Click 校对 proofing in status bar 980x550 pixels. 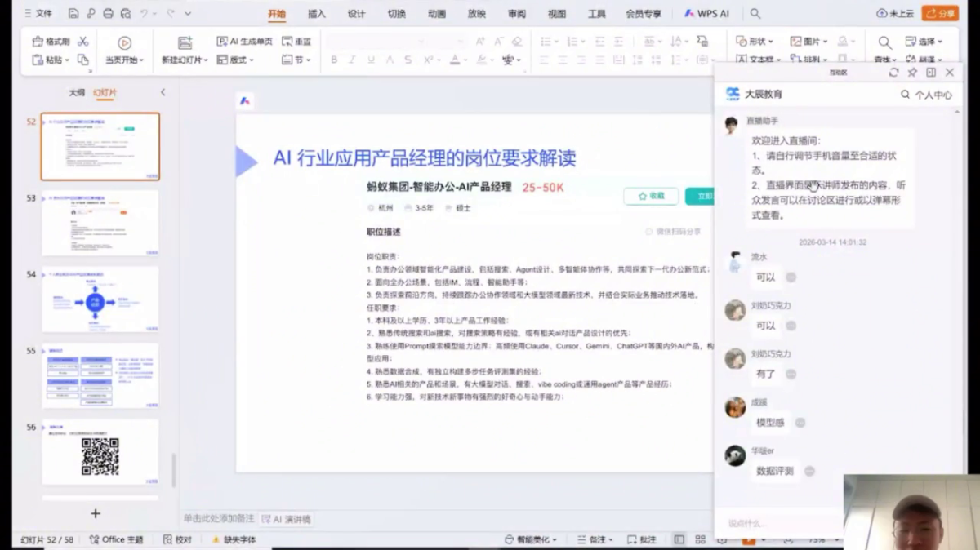(x=177, y=539)
